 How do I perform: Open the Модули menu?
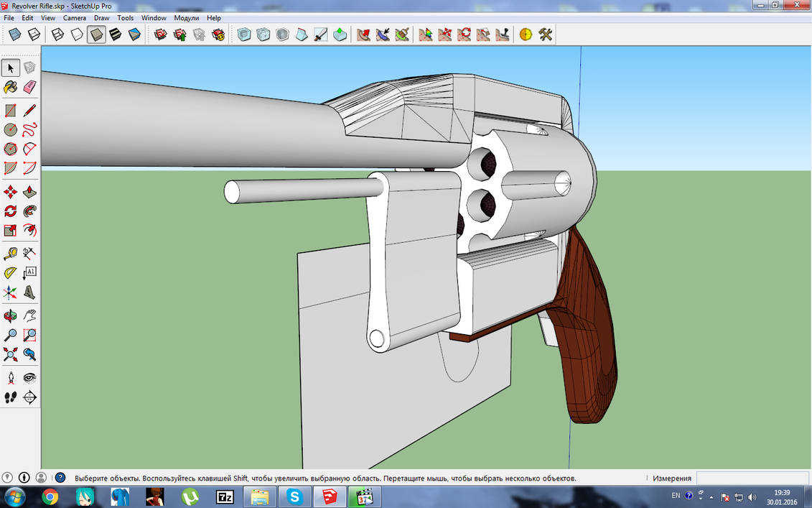(x=186, y=18)
